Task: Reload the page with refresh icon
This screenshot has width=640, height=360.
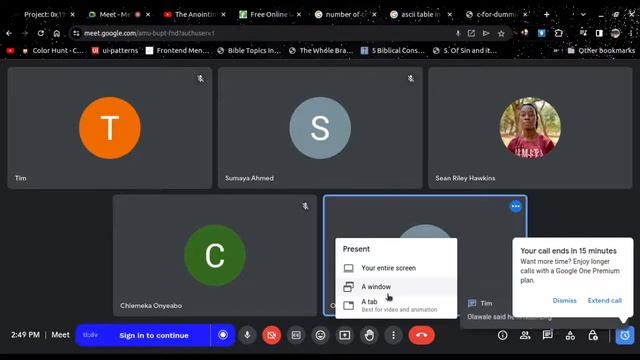Action: (x=40, y=33)
